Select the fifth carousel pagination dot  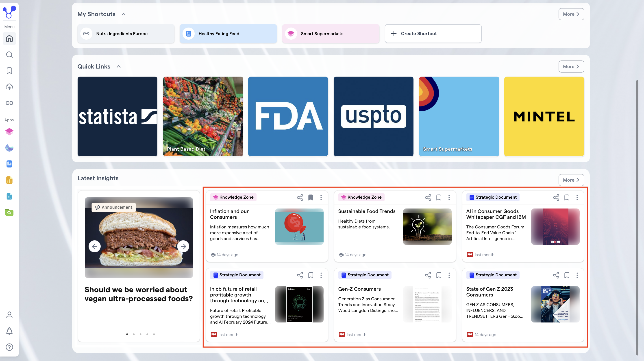154,334
